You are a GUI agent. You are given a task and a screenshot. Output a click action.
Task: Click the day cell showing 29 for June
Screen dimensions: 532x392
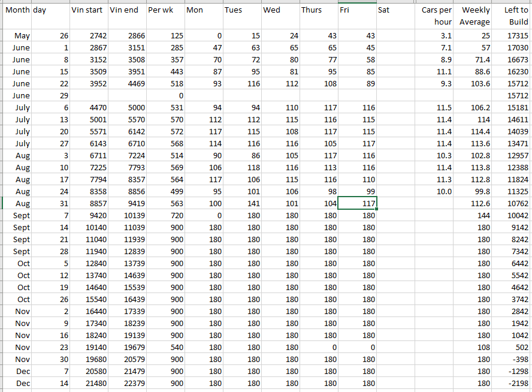[x=50, y=95]
